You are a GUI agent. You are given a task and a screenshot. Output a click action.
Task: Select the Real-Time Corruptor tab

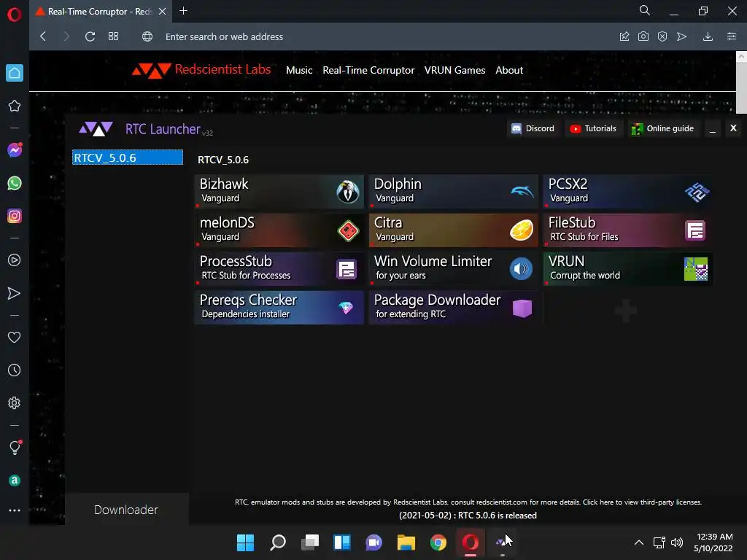coord(101,12)
